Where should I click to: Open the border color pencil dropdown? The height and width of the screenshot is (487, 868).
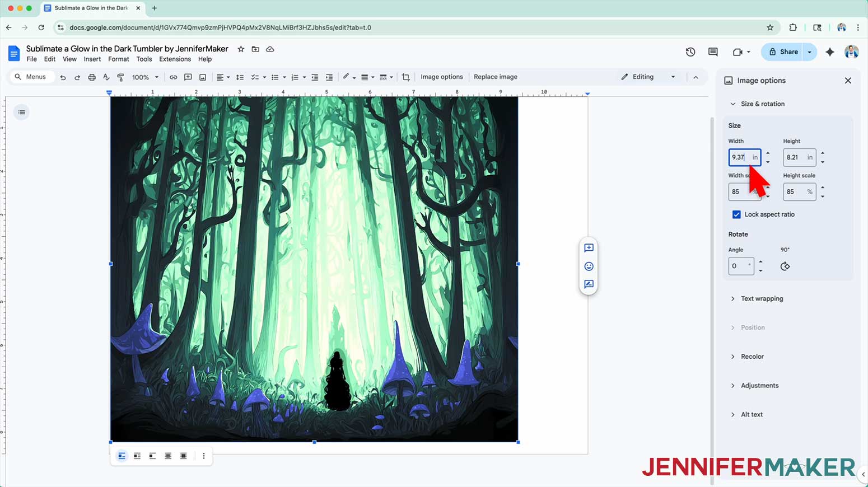click(x=349, y=77)
